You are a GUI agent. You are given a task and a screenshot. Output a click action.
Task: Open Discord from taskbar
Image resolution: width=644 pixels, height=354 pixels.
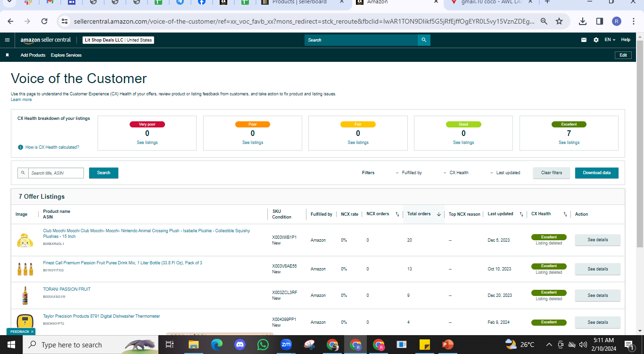240,345
